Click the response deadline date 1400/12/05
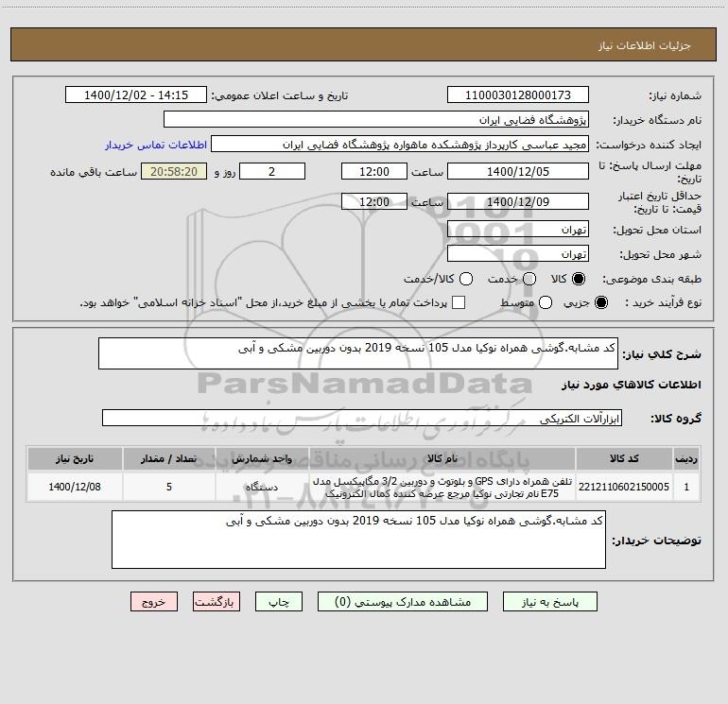728x704 pixels. coord(518,171)
